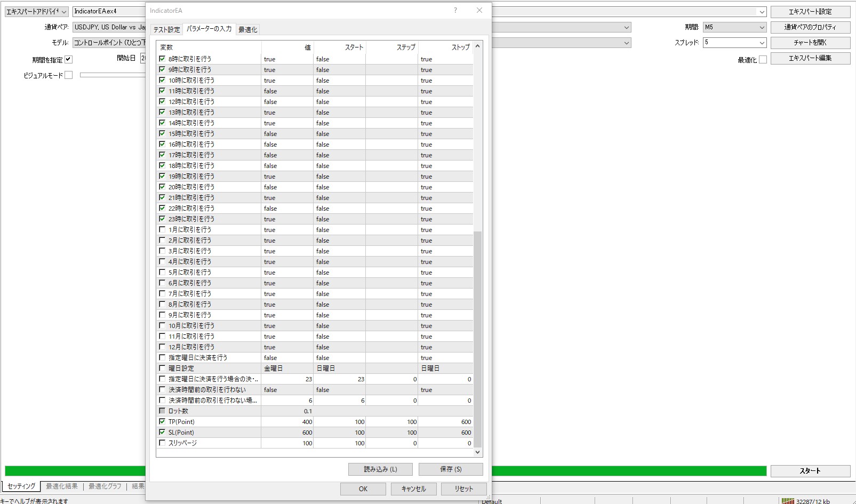The height and width of the screenshot is (504, 856).
Task: Select the セッティング bottom tab
Action: [x=21, y=486]
